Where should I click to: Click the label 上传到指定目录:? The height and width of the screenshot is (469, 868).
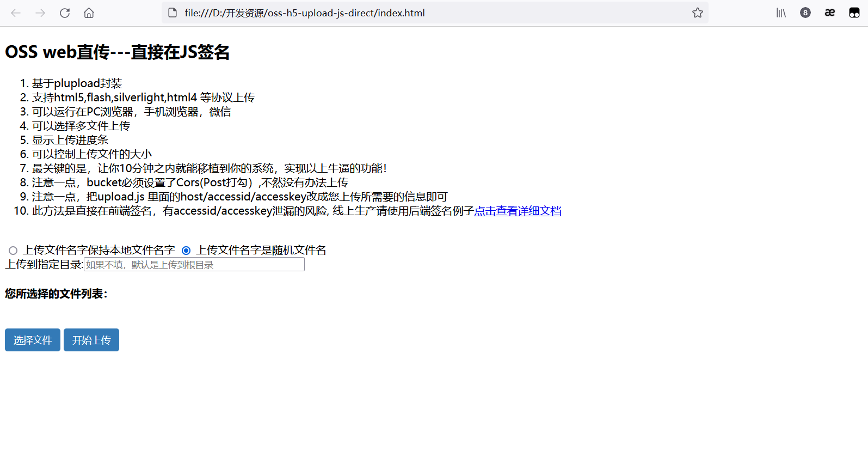(44, 265)
